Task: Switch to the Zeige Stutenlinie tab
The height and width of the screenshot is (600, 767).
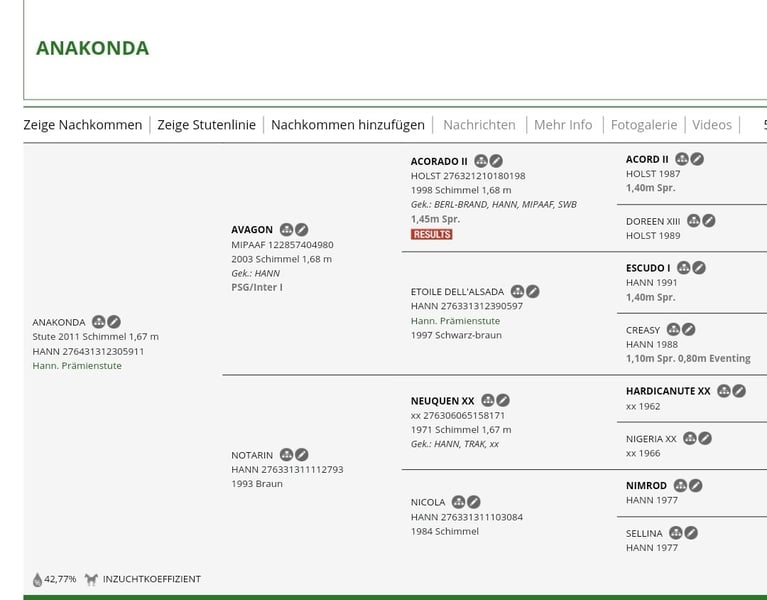Action: (206, 125)
